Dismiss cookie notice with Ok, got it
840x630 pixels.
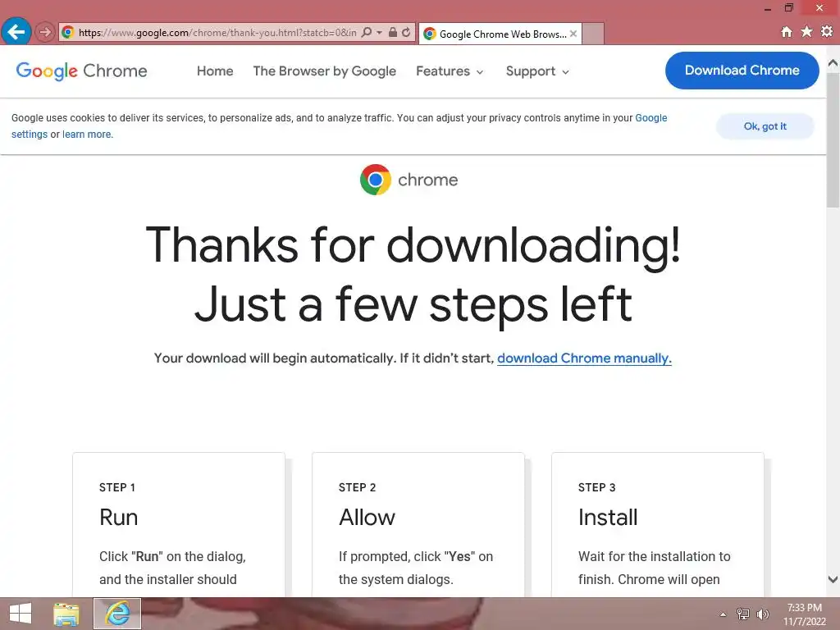[765, 126]
